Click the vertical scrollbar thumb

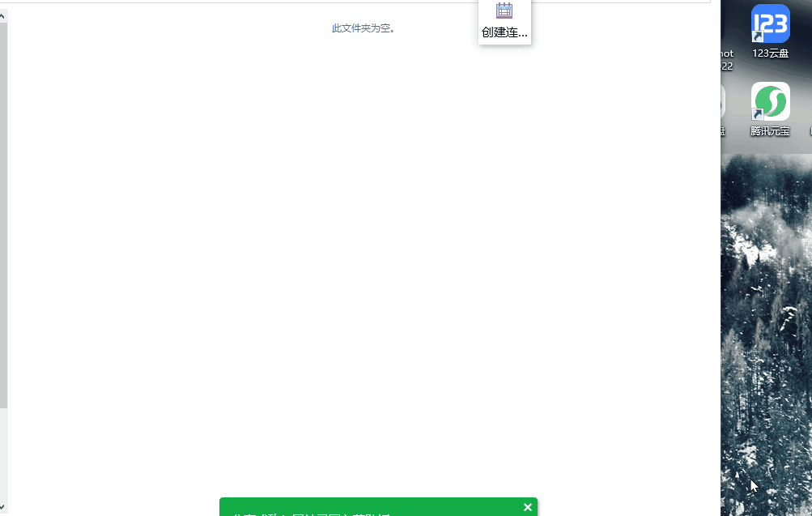click(3, 215)
